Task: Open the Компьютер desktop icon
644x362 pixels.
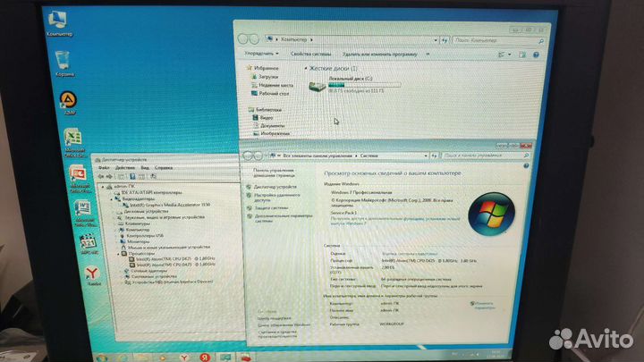Action: 58,23
